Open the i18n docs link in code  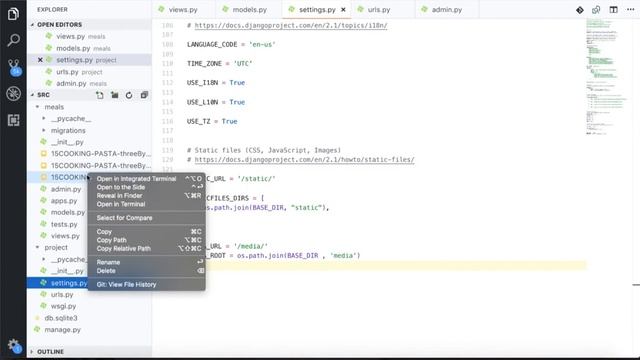pyautogui.click(x=291, y=25)
